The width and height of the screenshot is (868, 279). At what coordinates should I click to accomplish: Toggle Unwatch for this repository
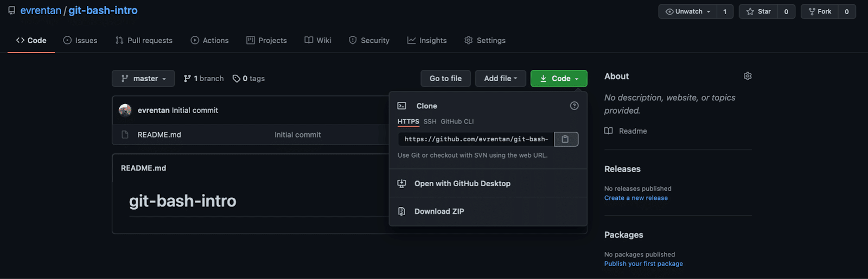(x=687, y=11)
